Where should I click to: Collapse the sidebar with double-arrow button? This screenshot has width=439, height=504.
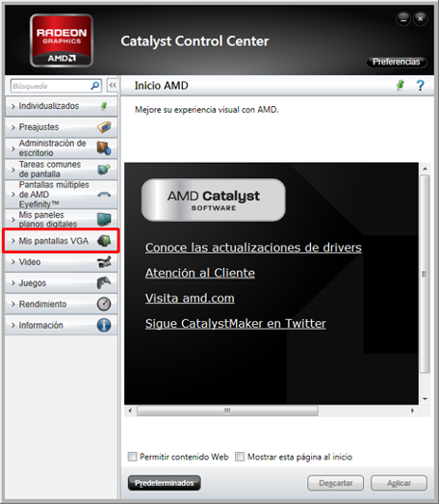(113, 86)
